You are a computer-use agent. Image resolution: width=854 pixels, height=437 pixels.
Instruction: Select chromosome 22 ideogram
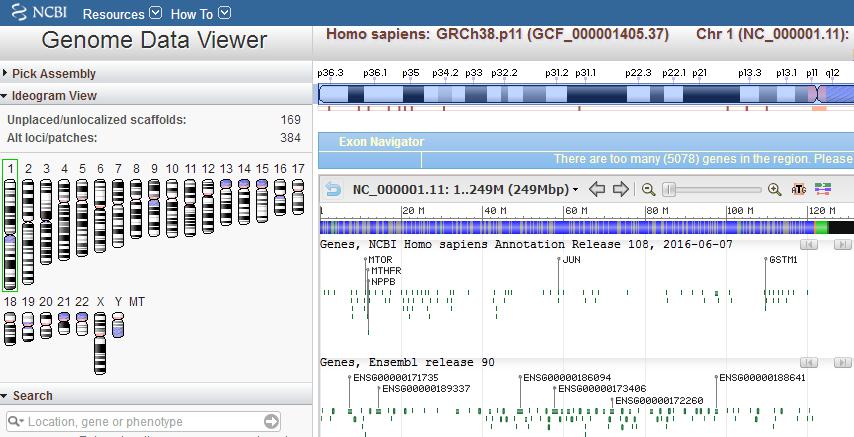coord(82,324)
